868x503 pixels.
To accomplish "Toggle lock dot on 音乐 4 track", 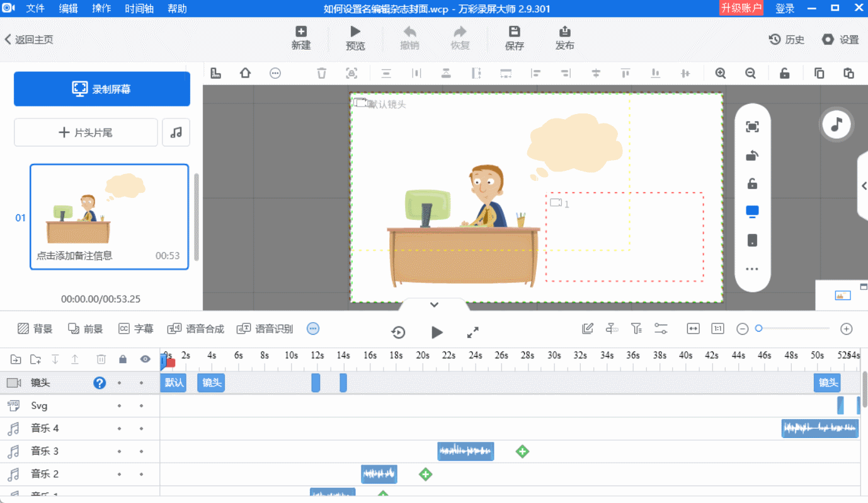I will coord(120,429).
